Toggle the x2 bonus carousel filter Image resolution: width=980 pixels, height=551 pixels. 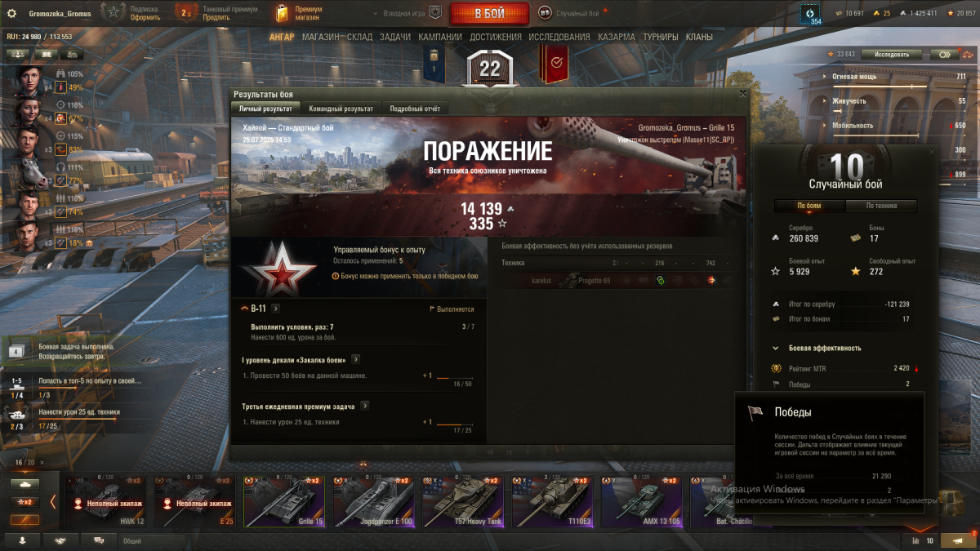click(24, 502)
